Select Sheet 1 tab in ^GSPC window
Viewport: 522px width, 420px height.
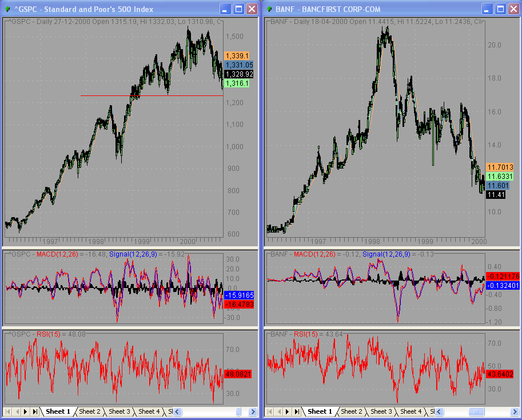point(58,411)
